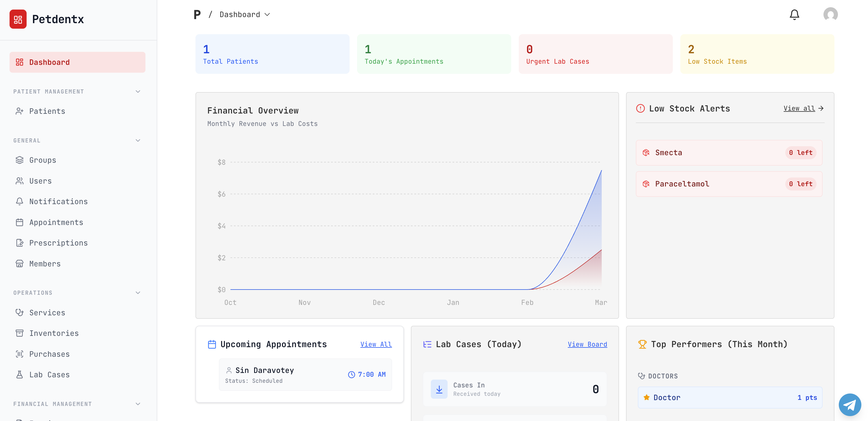Screen dimensions: 868x421
Task: Collapse the Patient Management section
Action: point(138,92)
